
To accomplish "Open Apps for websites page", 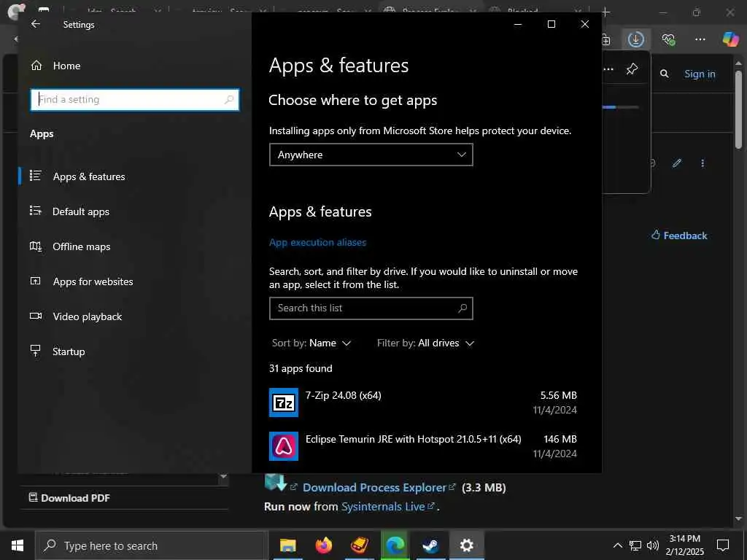I will click(93, 281).
